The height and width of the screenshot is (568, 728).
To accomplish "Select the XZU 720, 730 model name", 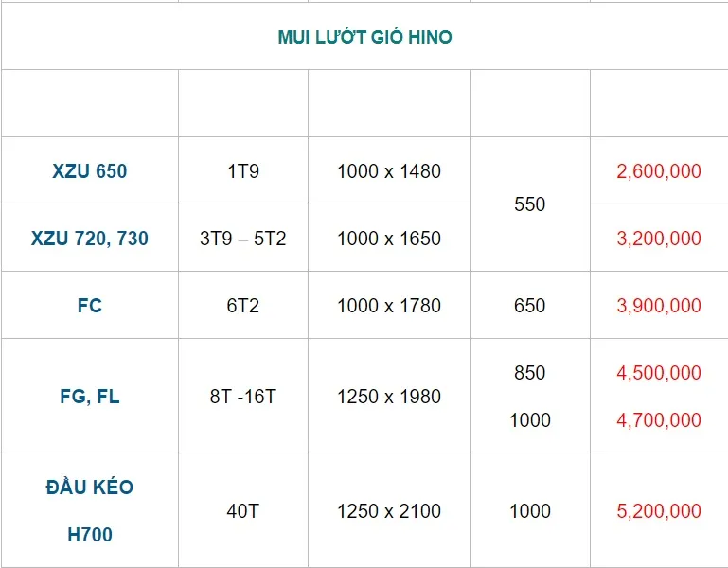I will (89, 239).
